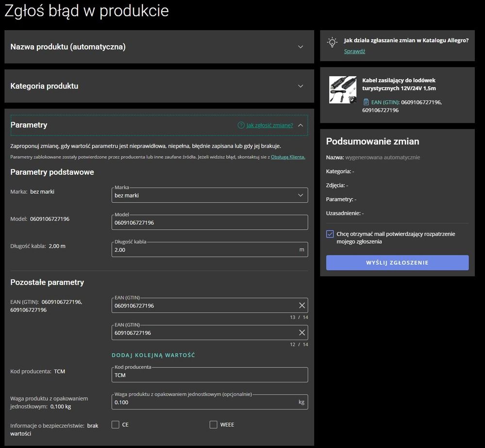Click the blue EAN (GTIN) document icon

coord(367,102)
